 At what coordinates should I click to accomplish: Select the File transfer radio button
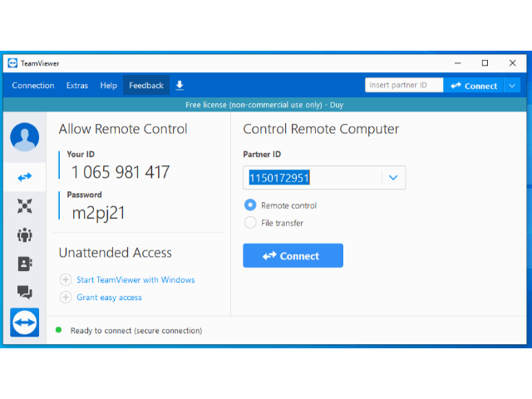coord(250,223)
